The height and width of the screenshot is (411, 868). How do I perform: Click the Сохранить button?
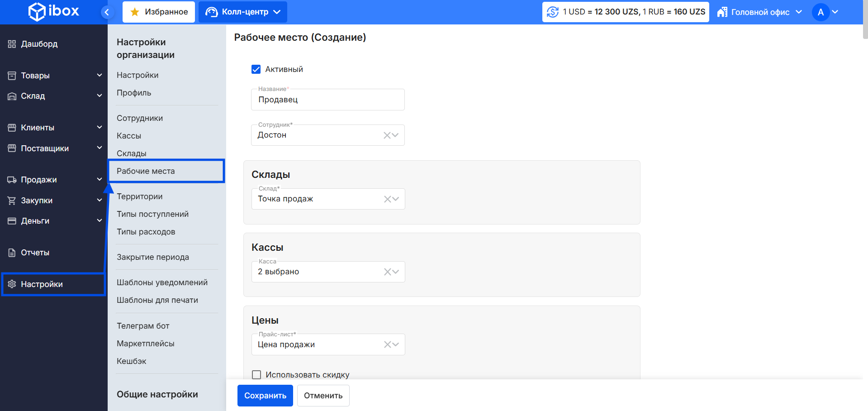click(x=265, y=396)
